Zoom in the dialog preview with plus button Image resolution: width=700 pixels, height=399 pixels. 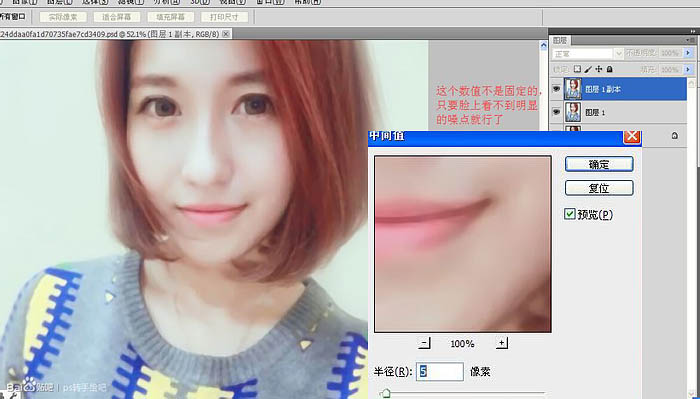click(x=502, y=343)
